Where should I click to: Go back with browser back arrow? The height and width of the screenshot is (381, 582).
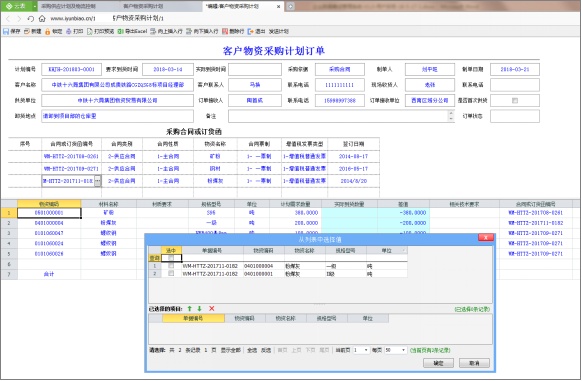pos(8,19)
